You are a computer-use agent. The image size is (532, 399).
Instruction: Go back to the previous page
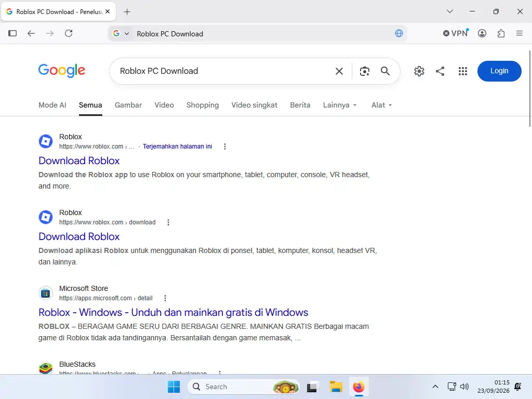31,33
